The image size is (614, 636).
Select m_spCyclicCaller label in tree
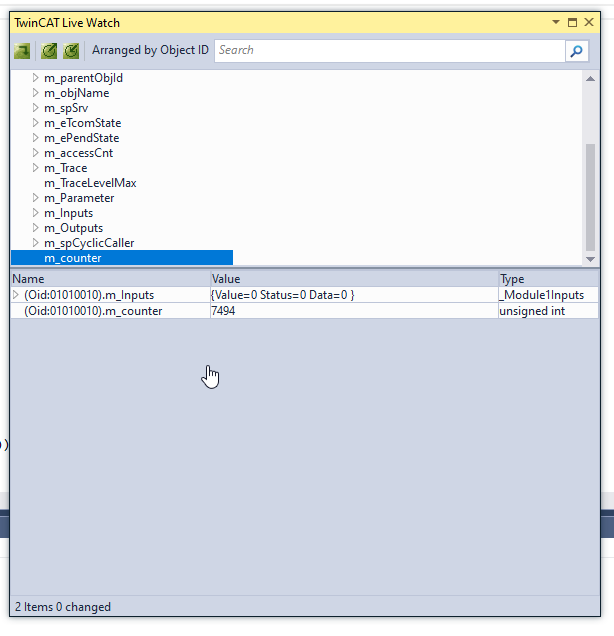pos(89,243)
